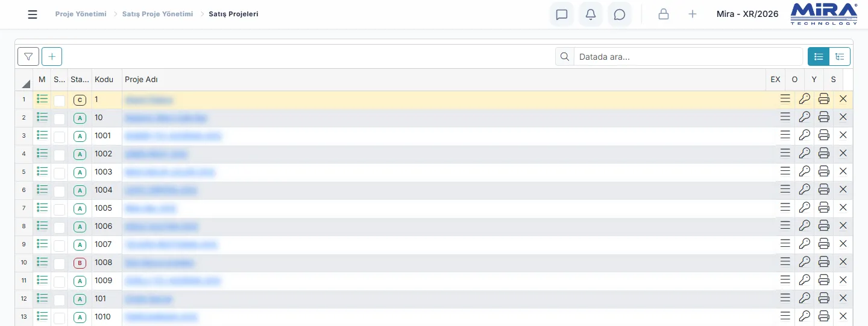Open list icon for project 1008
The width and height of the screenshot is (868, 326).
pos(42,262)
